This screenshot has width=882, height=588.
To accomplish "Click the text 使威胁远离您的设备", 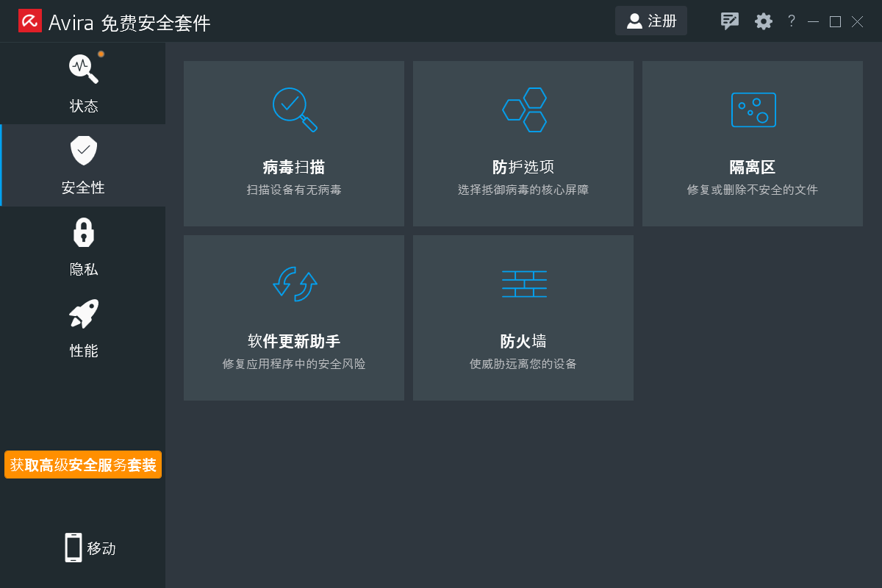I will tap(523, 364).
